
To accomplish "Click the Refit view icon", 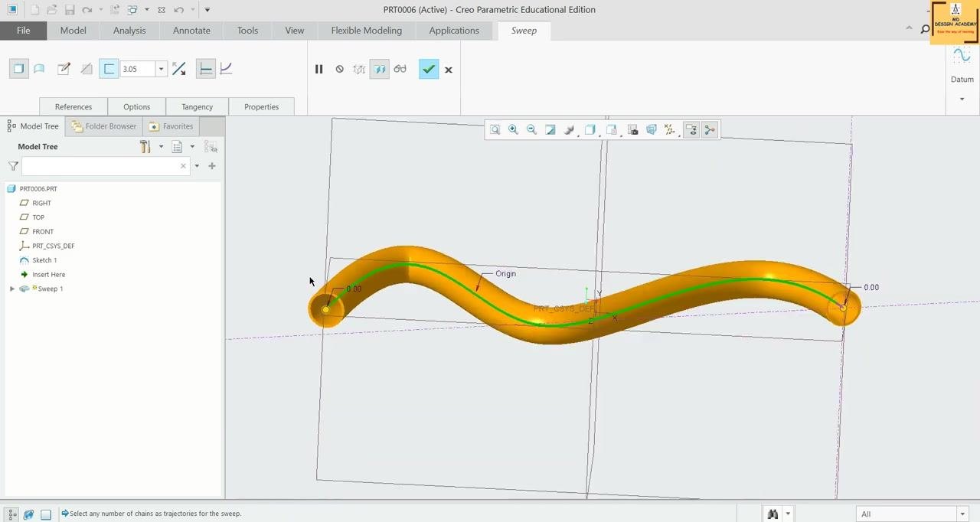I will [495, 130].
